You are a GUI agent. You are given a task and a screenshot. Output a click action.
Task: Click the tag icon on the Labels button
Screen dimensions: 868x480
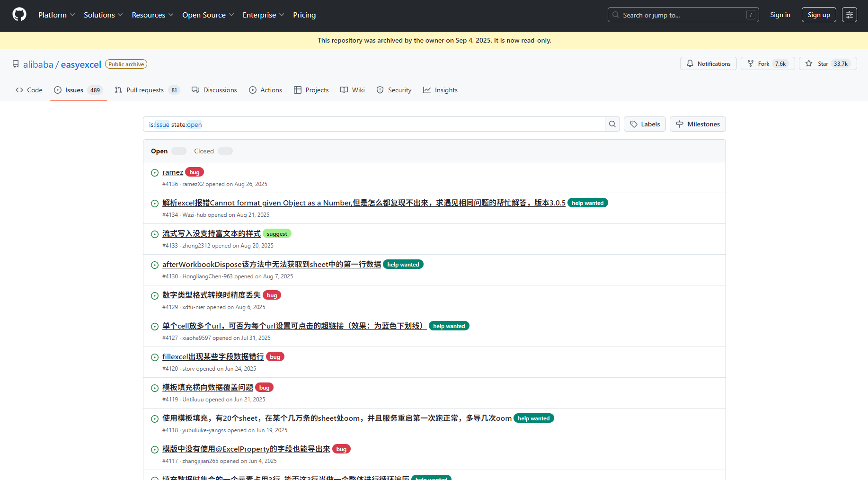click(x=634, y=124)
